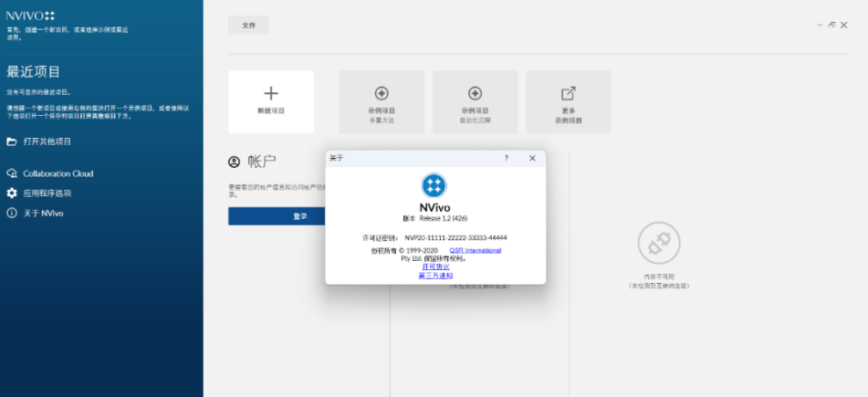Click the NVIVO logo in the sidebar header

[x=31, y=16]
